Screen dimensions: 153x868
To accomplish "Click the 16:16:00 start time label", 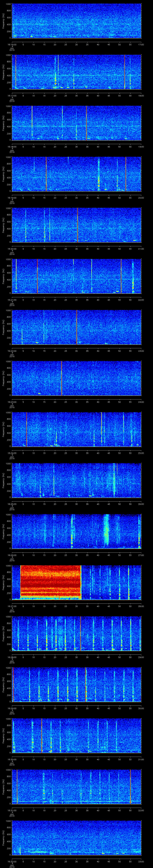I will click(12, 44).
